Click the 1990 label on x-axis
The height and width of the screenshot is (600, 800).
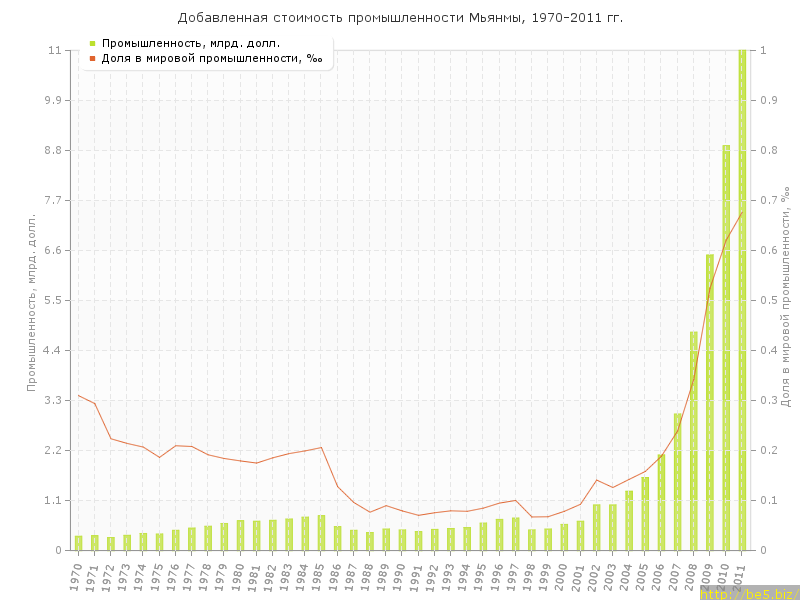[401, 574]
